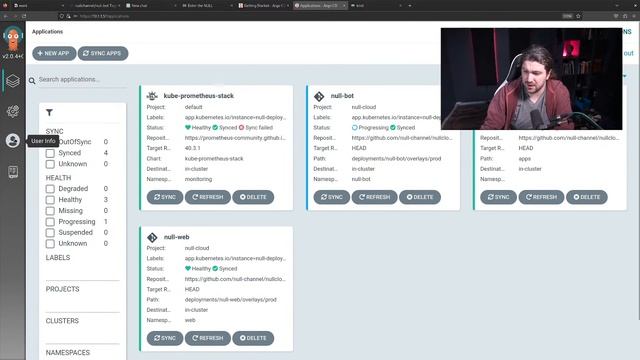Toggle the Progressing health checkbox
The height and width of the screenshot is (360, 640).
tap(50, 222)
